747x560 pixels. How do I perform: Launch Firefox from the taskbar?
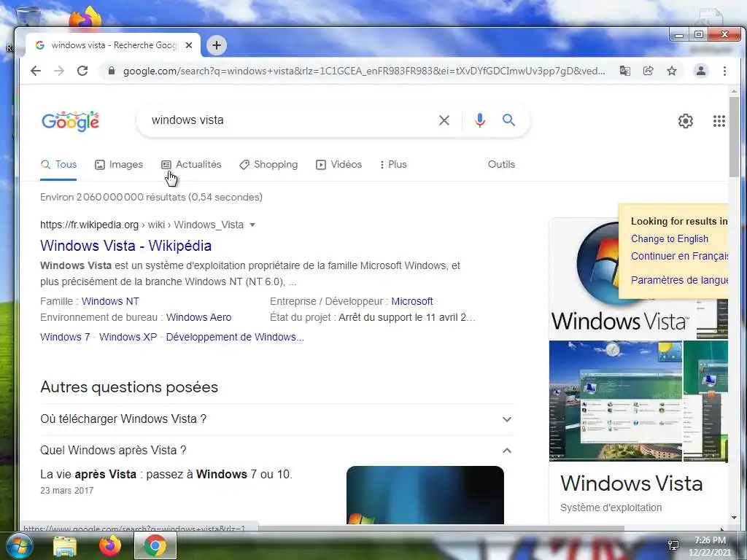point(110,545)
